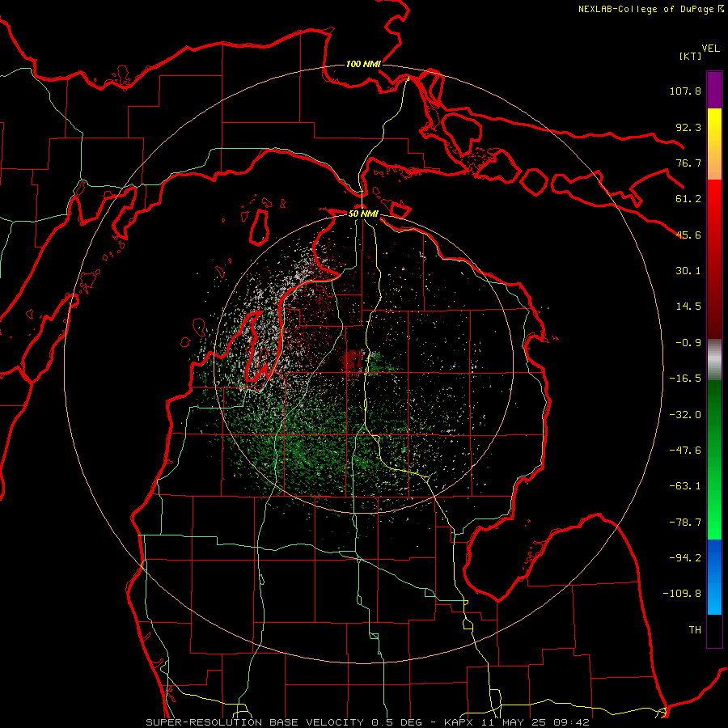Image resolution: width=728 pixels, height=728 pixels.
Task: Click the -0.9 scale value
Action: click(x=688, y=343)
